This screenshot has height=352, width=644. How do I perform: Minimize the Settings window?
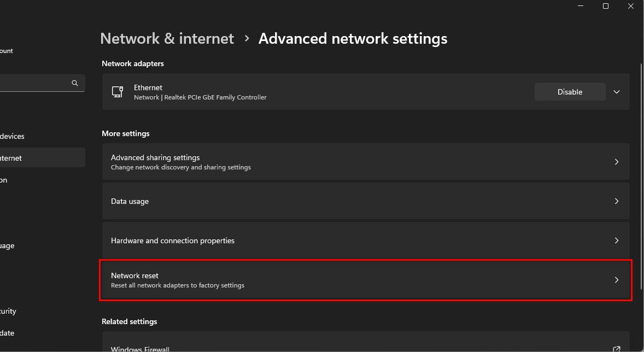[x=581, y=6]
